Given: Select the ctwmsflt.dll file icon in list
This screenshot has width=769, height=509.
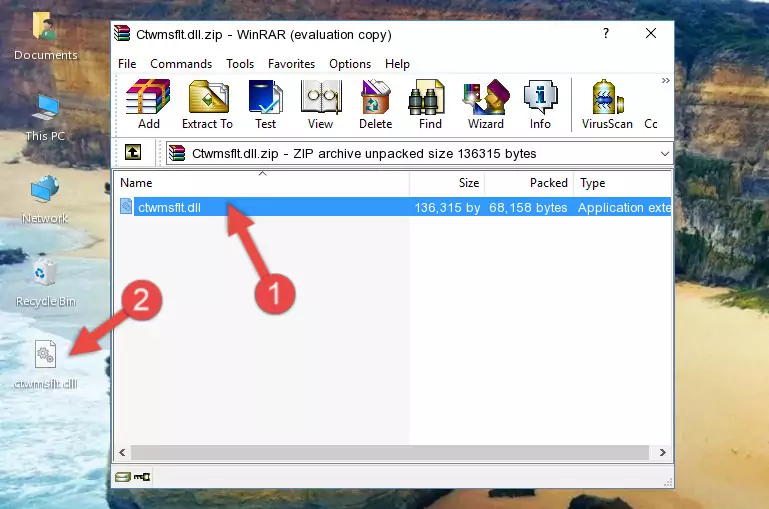Looking at the screenshot, I should 126,206.
